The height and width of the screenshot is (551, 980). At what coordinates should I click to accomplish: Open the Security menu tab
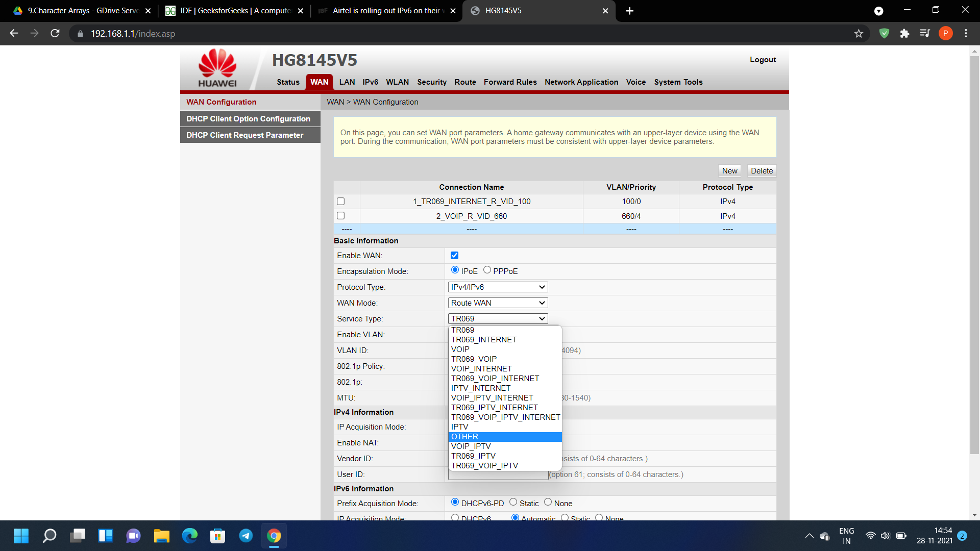coord(432,82)
